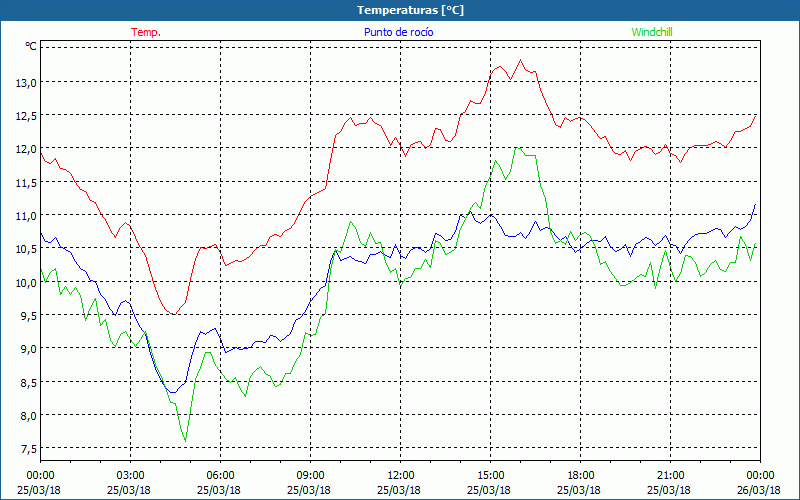Screen dimensions: 800x500
Task: Click the '10,0' y-axis value
Action: 27,282
